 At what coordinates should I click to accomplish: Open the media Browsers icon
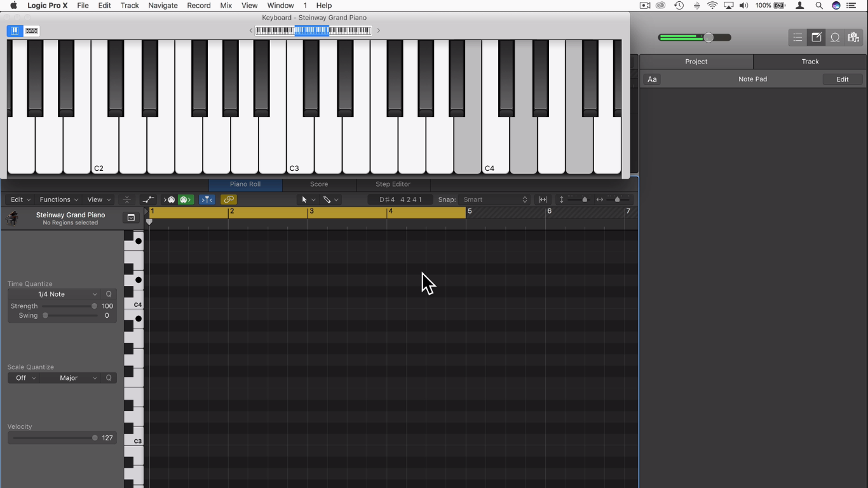point(853,37)
